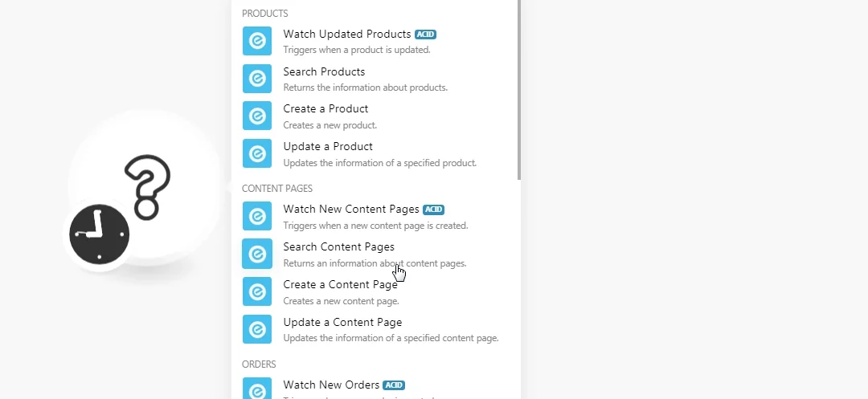Click the module list scrollbar thumb
Screen dimensions: 868x399
[518, 90]
